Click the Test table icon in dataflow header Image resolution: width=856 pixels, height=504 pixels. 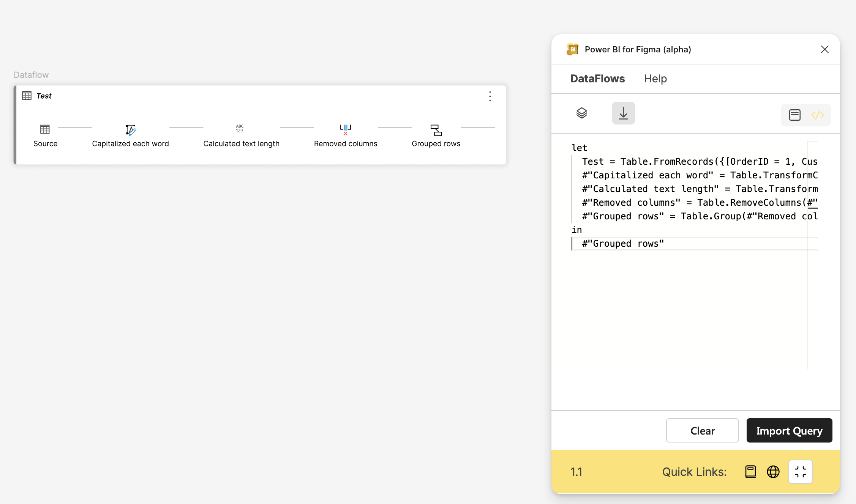point(27,96)
